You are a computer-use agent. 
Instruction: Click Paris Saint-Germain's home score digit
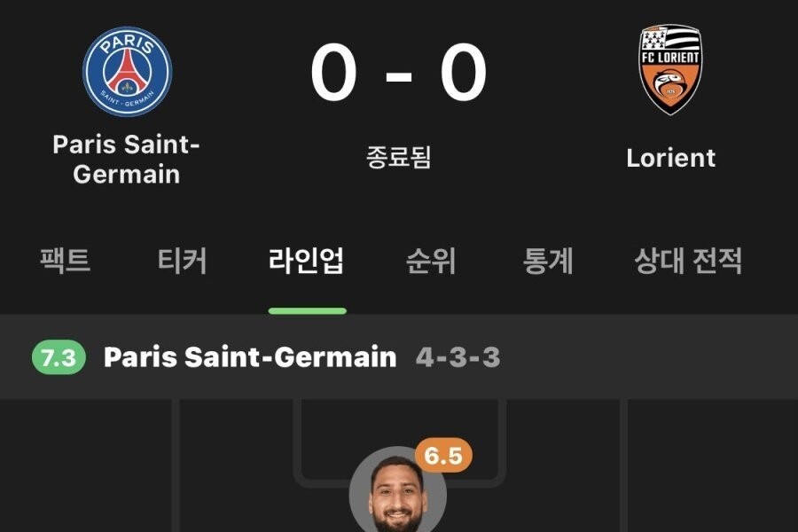[334, 72]
